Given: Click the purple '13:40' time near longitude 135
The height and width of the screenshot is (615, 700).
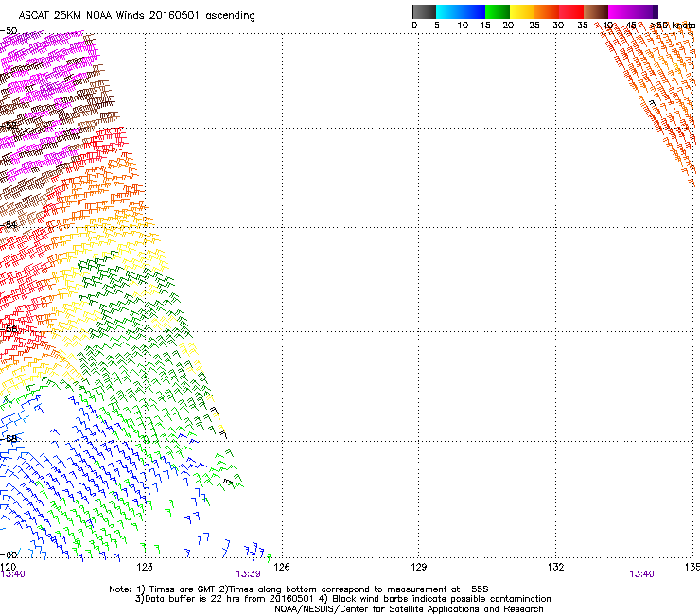Looking at the screenshot, I should point(641,574).
